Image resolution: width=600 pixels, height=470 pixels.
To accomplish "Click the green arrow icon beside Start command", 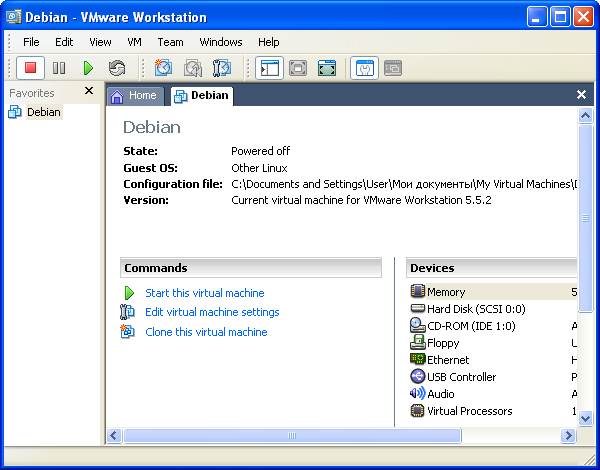I will (129, 293).
